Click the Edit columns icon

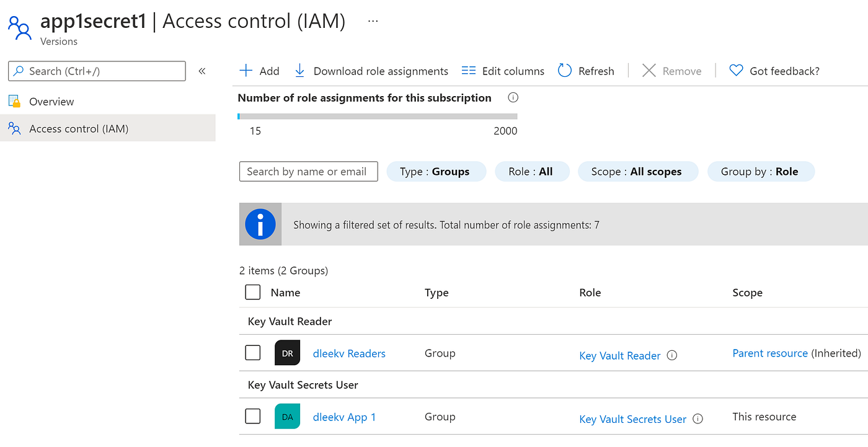click(469, 71)
